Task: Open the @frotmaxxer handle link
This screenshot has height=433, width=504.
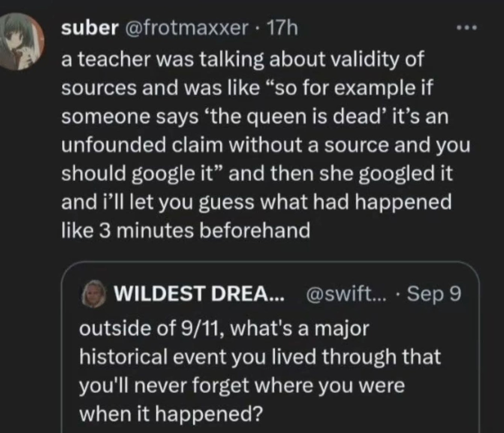Action: [187, 28]
